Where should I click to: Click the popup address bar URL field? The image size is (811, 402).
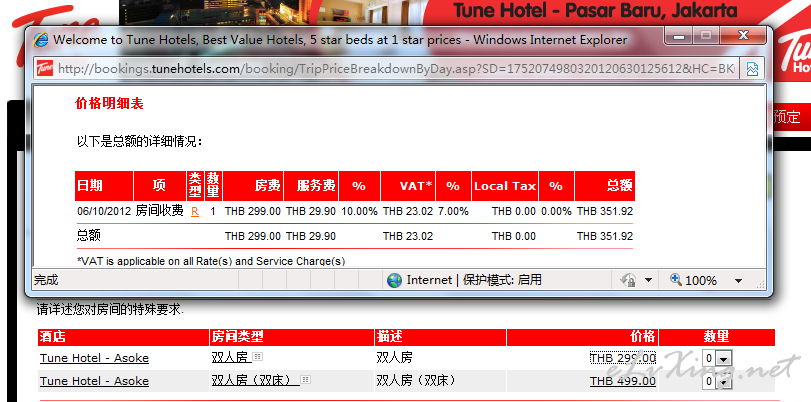tap(387, 68)
